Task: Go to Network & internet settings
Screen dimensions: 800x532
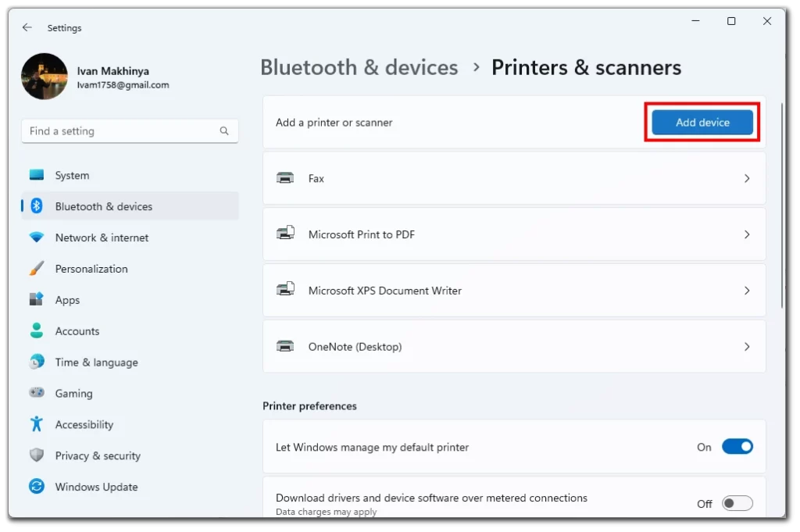Action: (x=130, y=237)
